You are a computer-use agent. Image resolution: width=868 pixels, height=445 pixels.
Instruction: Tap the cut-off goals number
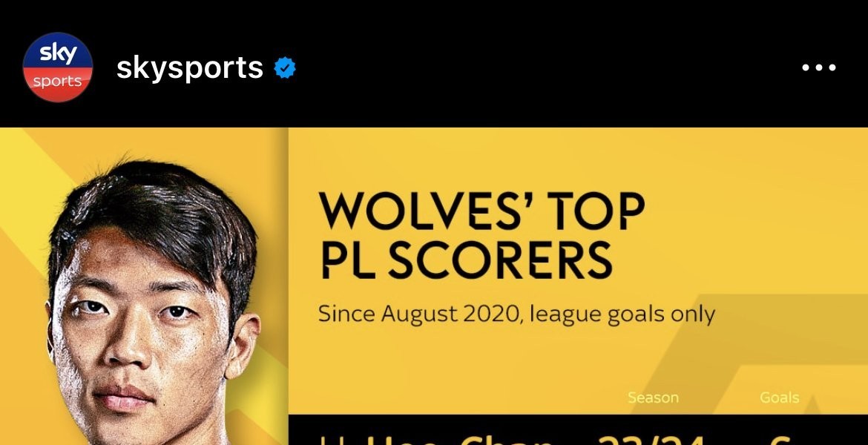coord(780,440)
